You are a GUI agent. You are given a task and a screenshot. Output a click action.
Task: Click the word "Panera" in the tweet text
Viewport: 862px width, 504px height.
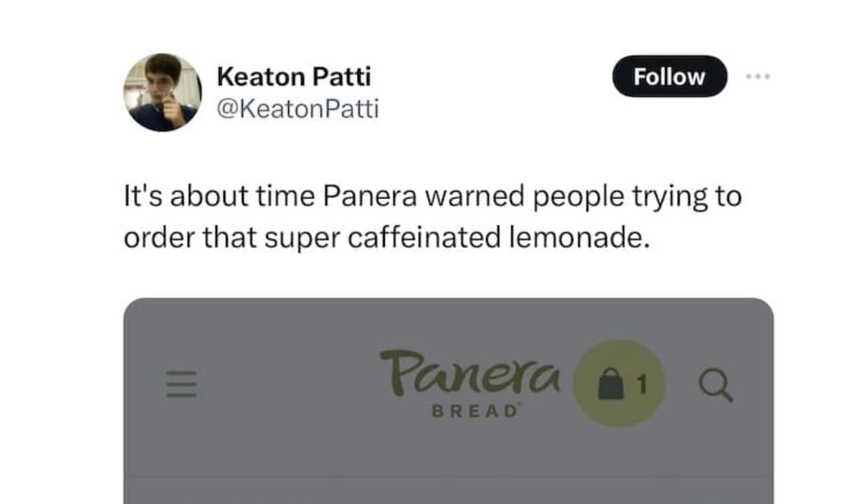(x=370, y=197)
